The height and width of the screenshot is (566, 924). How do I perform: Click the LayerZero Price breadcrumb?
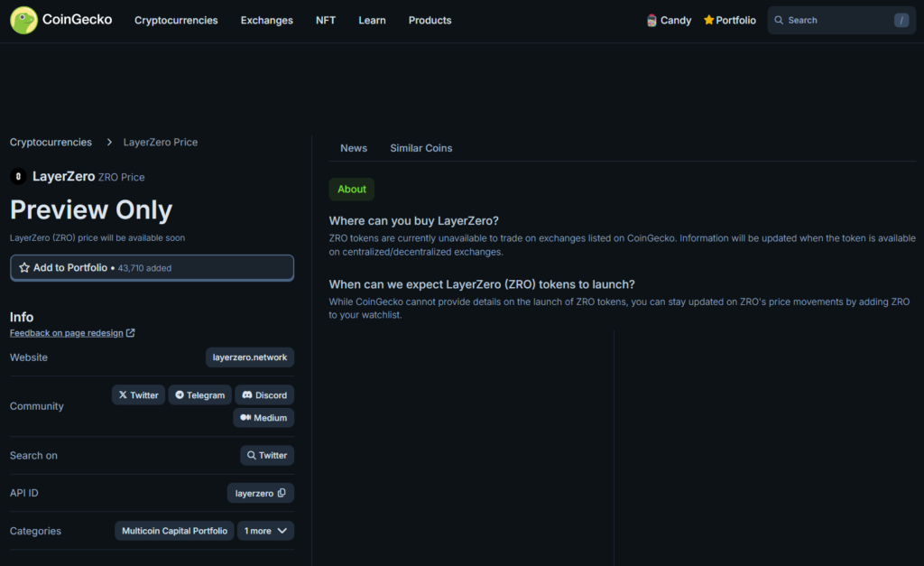(161, 142)
